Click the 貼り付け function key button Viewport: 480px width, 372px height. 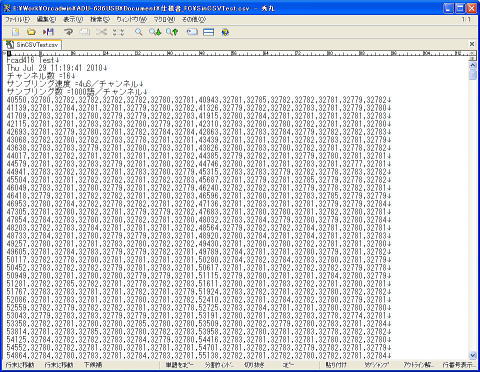click(x=336, y=365)
